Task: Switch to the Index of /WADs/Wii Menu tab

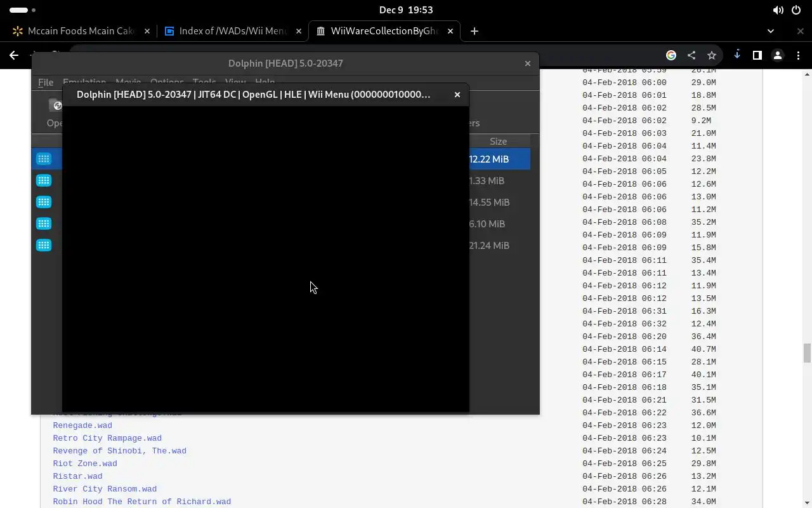Action: tap(232, 31)
